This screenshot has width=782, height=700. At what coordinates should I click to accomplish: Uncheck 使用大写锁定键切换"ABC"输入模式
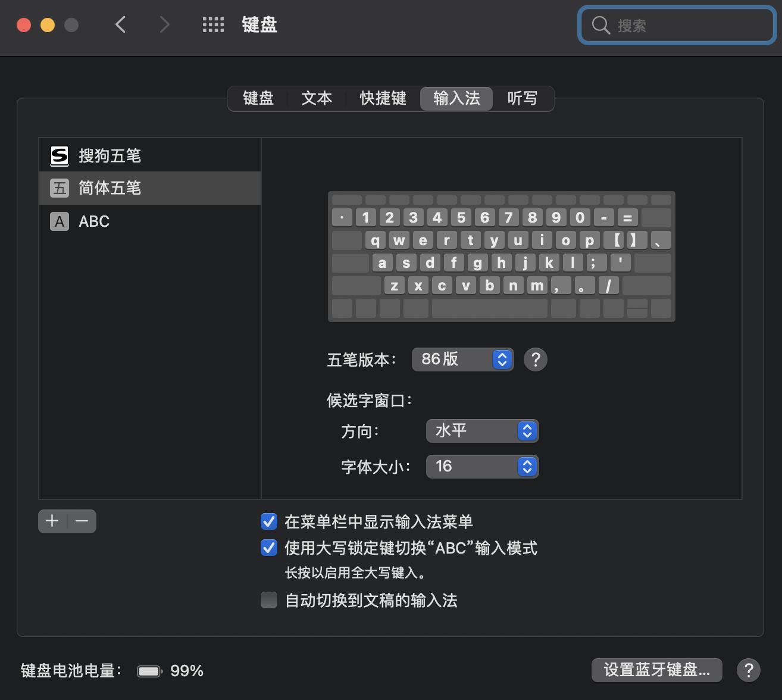coord(268,548)
